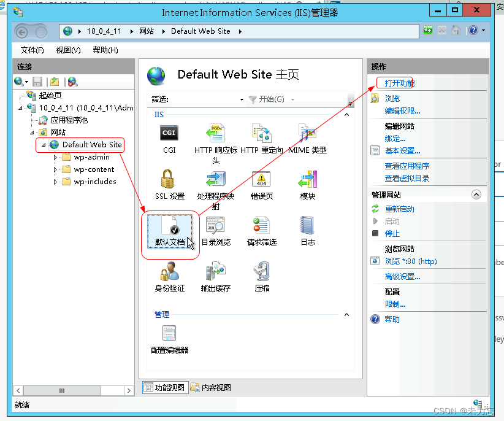Click the up-folder icon in connections toolbar
This screenshot has height=421, width=504.
[x=55, y=82]
